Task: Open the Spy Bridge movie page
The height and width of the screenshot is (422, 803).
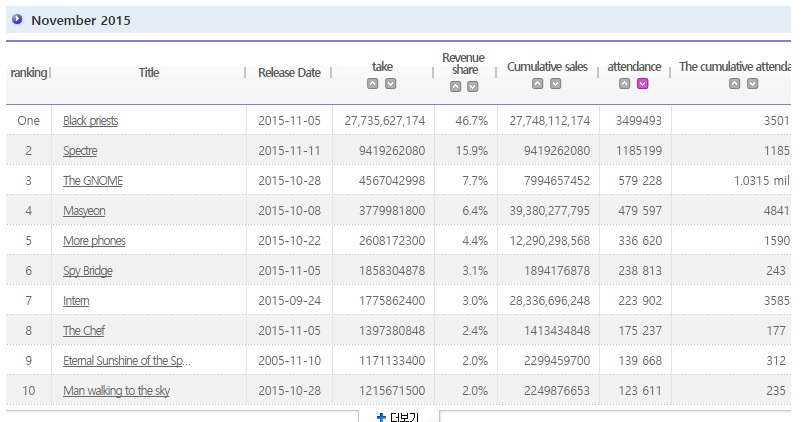Action: [x=88, y=271]
